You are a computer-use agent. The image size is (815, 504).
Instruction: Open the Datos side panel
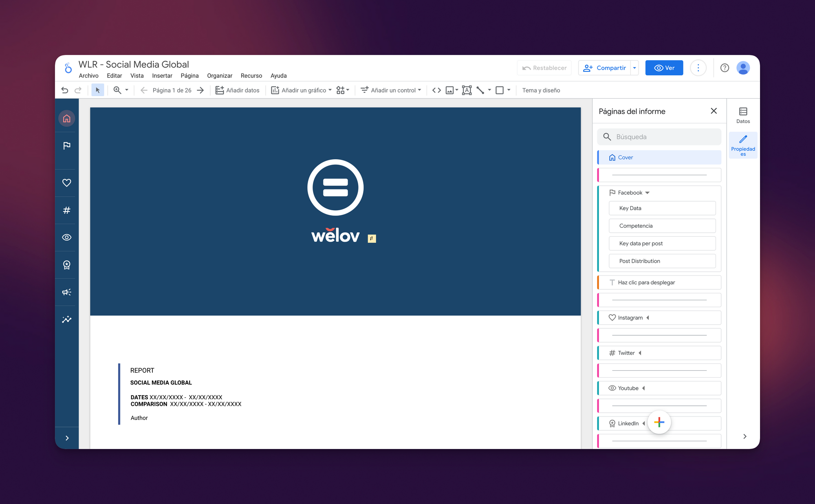pyautogui.click(x=743, y=115)
